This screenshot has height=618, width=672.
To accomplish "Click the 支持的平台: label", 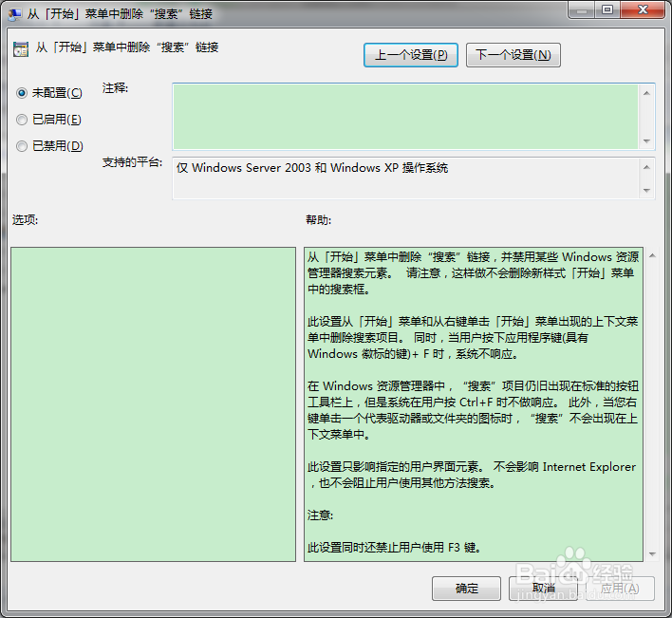I will click(x=132, y=162).
